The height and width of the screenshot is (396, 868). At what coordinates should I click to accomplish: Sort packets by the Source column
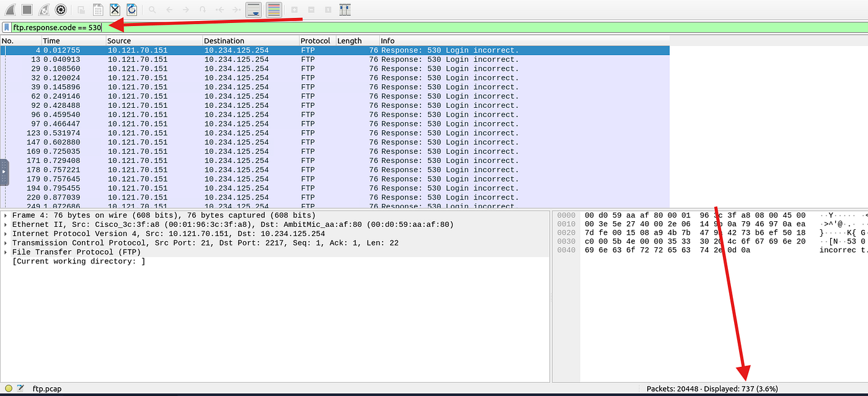[x=154, y=41]
